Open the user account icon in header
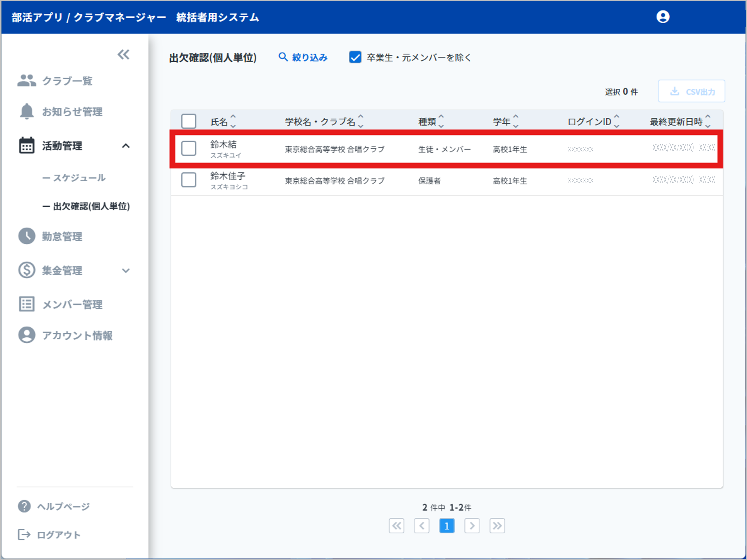The height and width of the screenshot is (560, 747). click(x=663, y=16)
